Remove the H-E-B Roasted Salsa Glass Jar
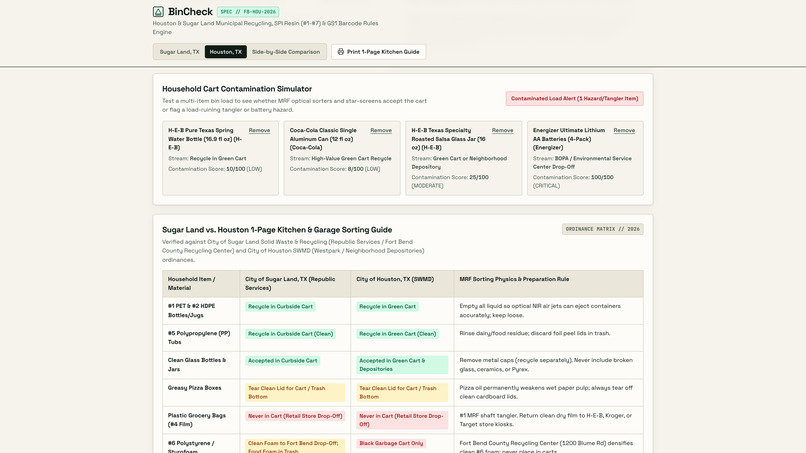The image size is (806, 453). pos(502,131)
